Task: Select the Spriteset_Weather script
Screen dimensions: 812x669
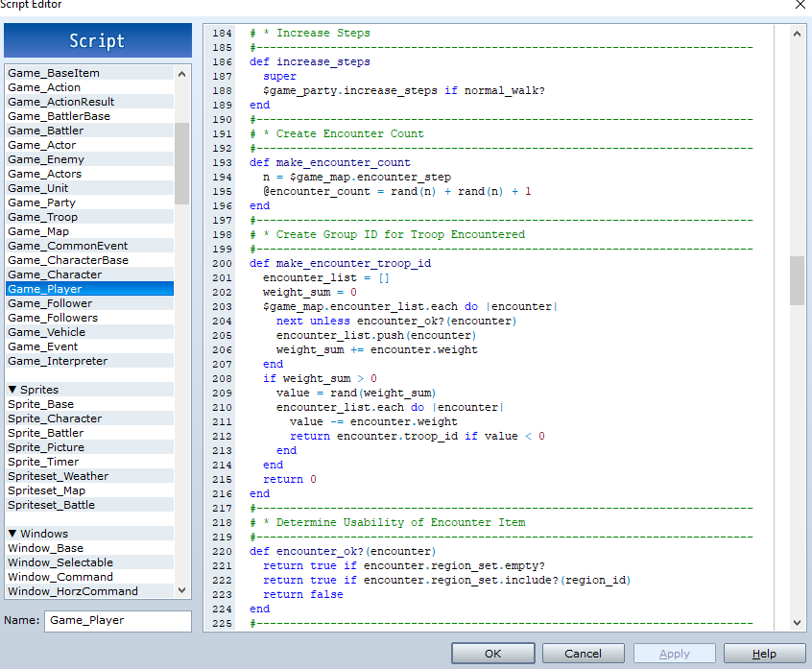Action: coord(90,476)
